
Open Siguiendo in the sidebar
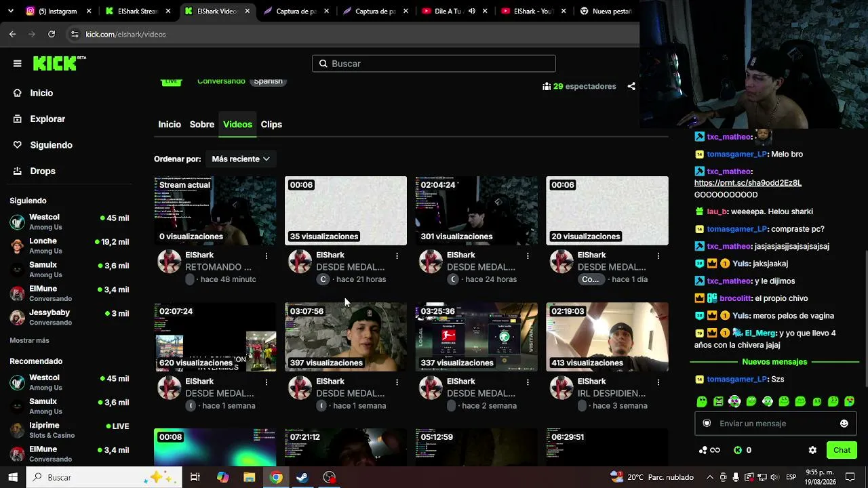click(51, 145)
